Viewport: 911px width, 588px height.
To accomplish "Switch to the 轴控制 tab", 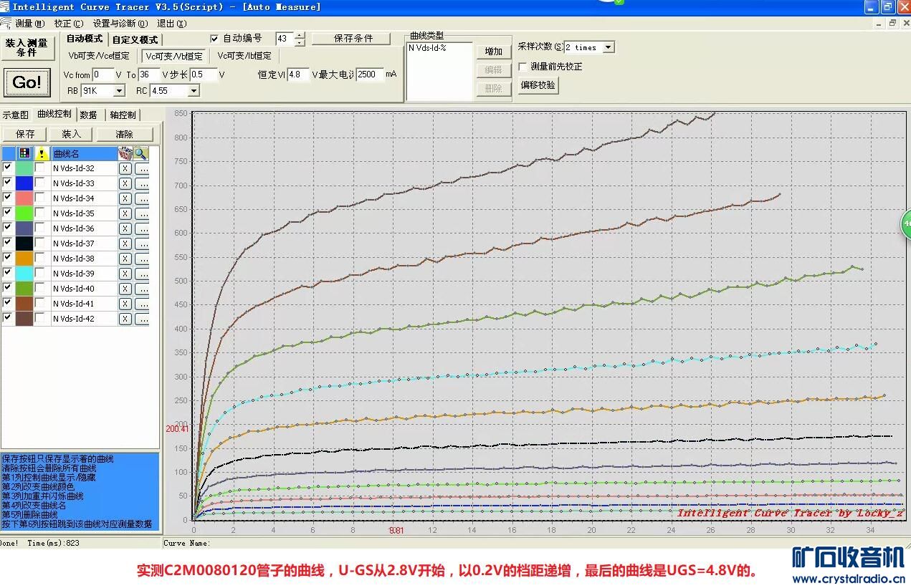I will tap(123, 115).
